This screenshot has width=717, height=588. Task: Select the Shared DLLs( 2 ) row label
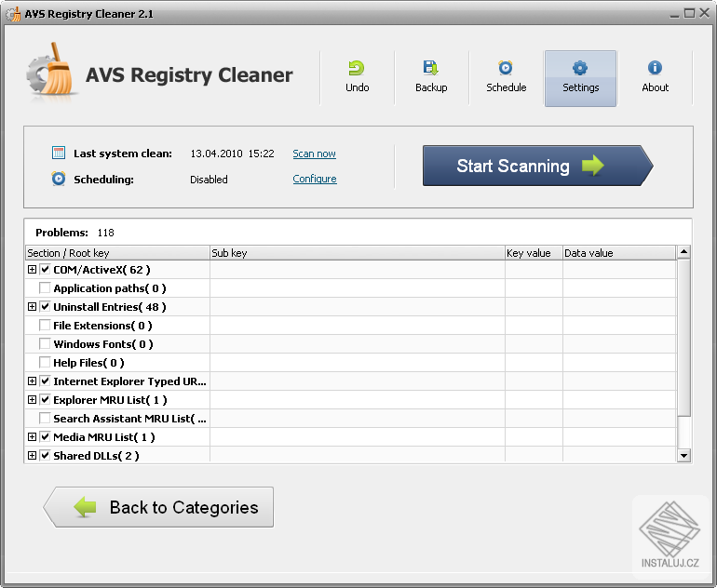tap(96, 456)
